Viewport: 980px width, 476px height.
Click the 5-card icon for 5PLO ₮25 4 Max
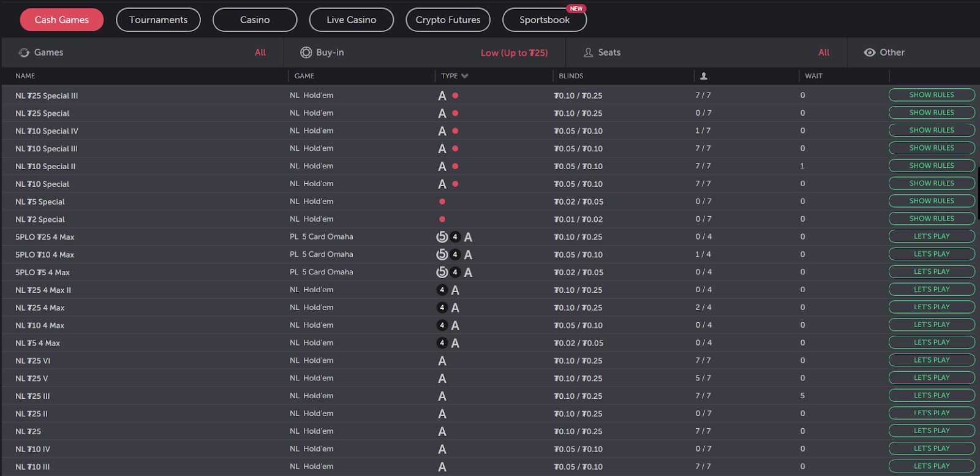coord(442,237)
